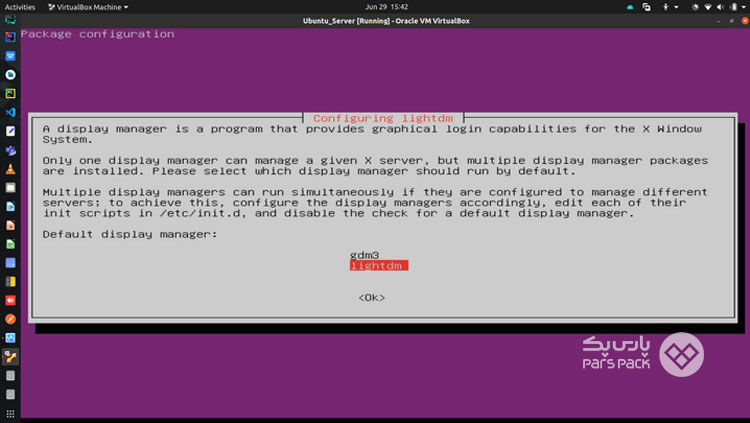Open the Activities overview

(x=20, y=7)
